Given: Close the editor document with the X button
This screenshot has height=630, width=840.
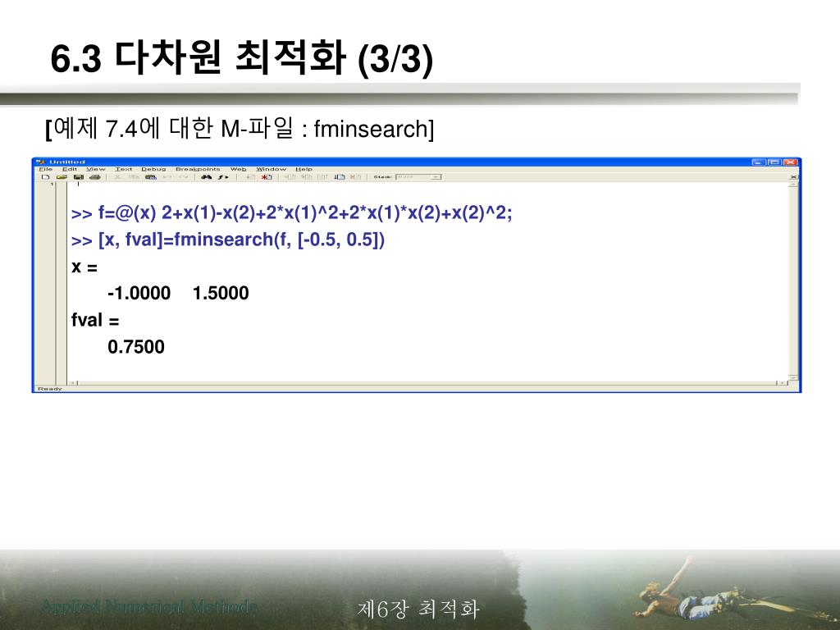Looking at the screenshot, I should tap(793, 177).
